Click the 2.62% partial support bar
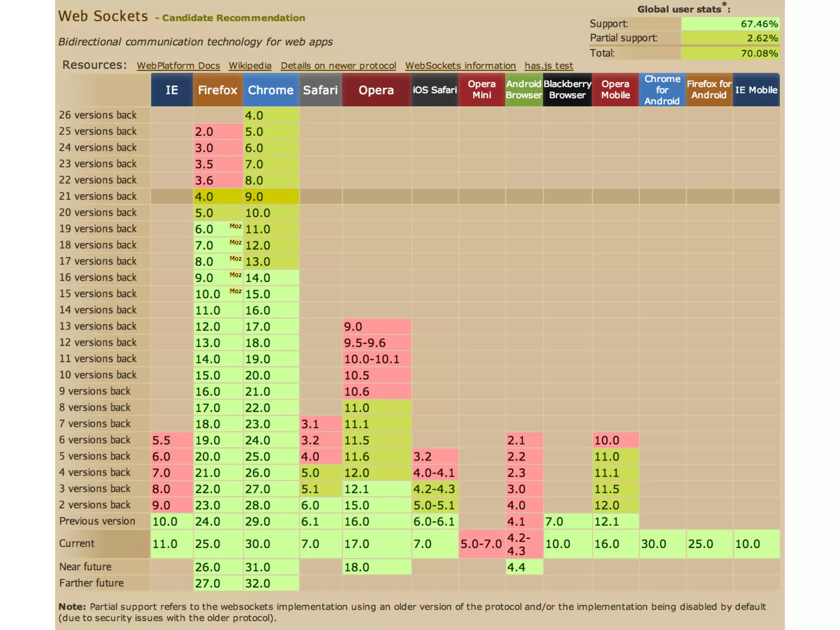Screen dimensions: 840x630 (x=730, y=38)
